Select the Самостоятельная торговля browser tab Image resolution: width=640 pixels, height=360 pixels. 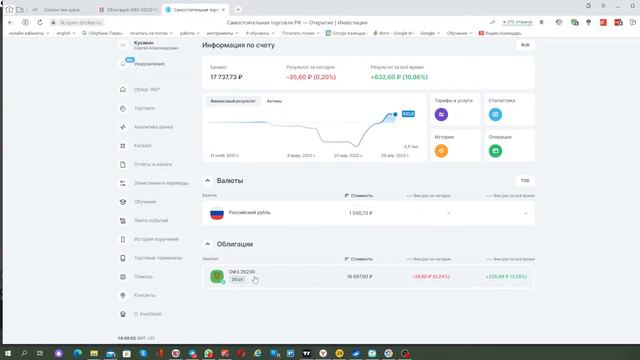pos(195,9)
